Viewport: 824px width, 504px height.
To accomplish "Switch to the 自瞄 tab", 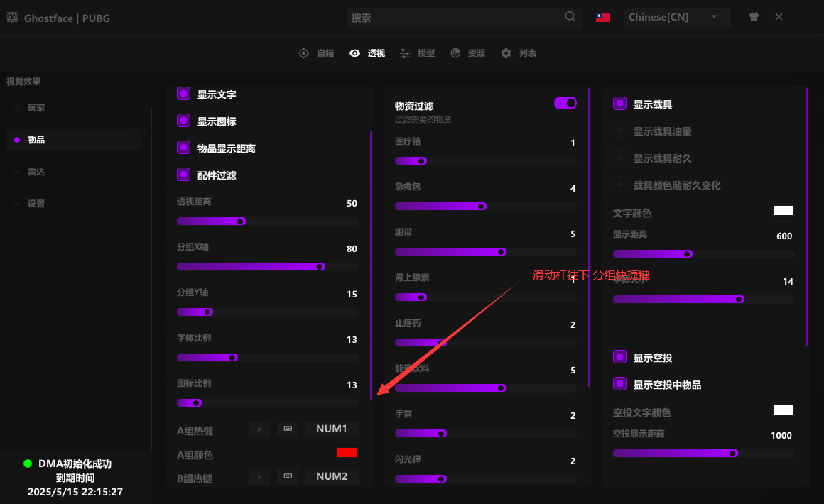I will pyautogui.click(x=316, y=53).
